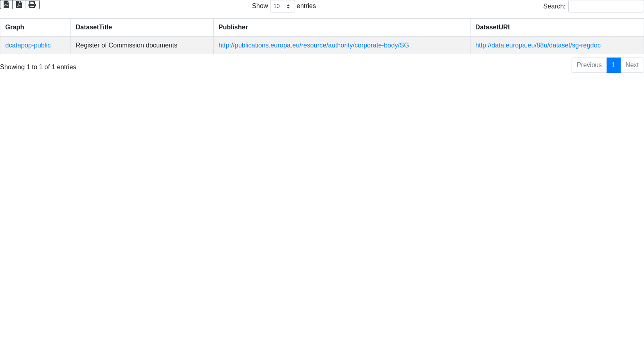Click the Register of Commission documents cell
The image size is (644, 362).
point(126,45)
